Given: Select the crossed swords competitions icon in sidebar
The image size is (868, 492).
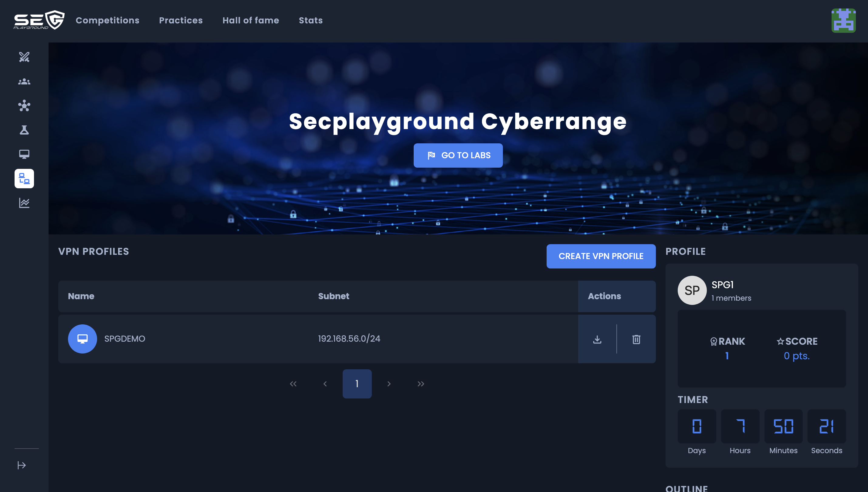Looking at the screenshot, I should tap(24, 57).
